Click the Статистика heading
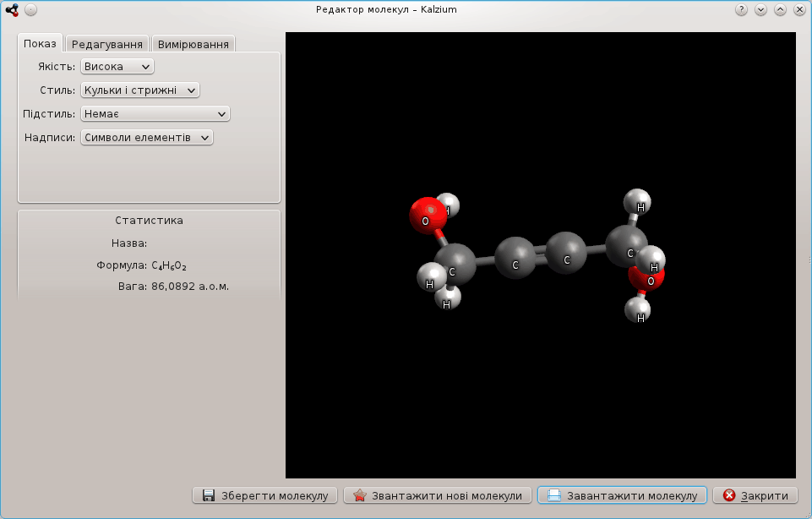 (x=150, y=221)
